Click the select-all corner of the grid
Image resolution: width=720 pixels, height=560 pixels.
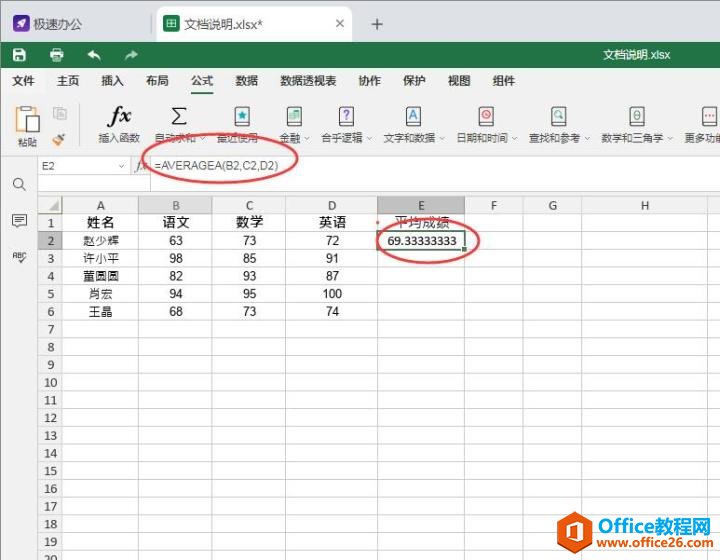pos(50,205)
